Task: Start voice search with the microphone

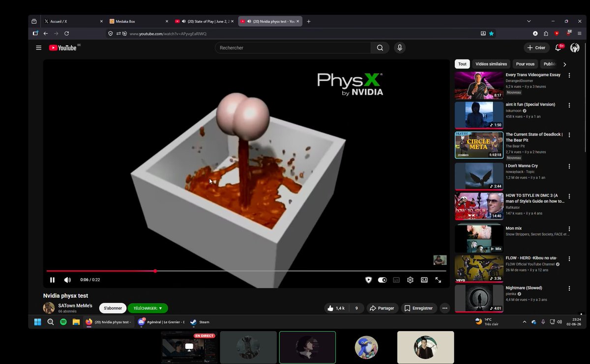Action: click(x=400, y=48)
